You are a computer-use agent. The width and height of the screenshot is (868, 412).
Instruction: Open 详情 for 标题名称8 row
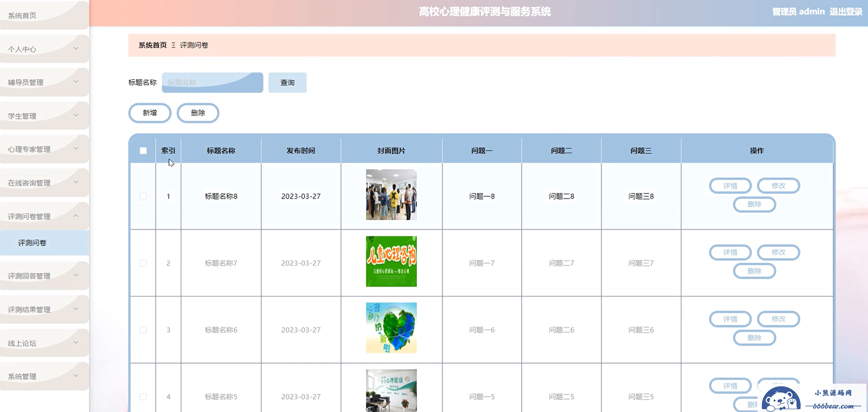point(730,185)
